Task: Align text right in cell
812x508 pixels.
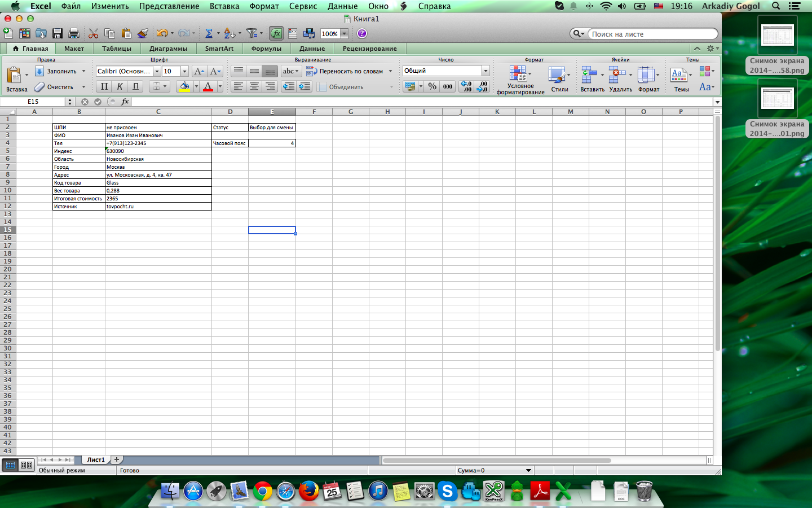Action: point(270,86)
